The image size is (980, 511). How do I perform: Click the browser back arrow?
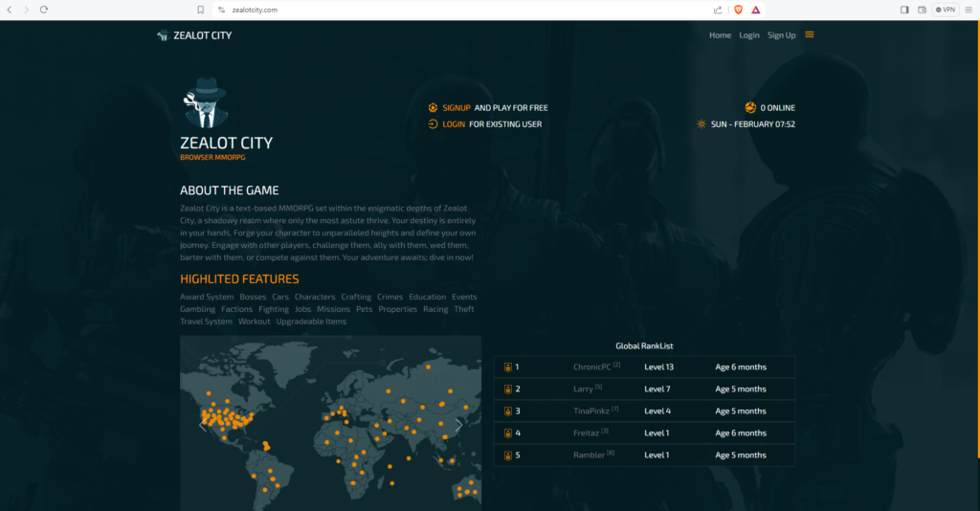[x=10, y=10]
